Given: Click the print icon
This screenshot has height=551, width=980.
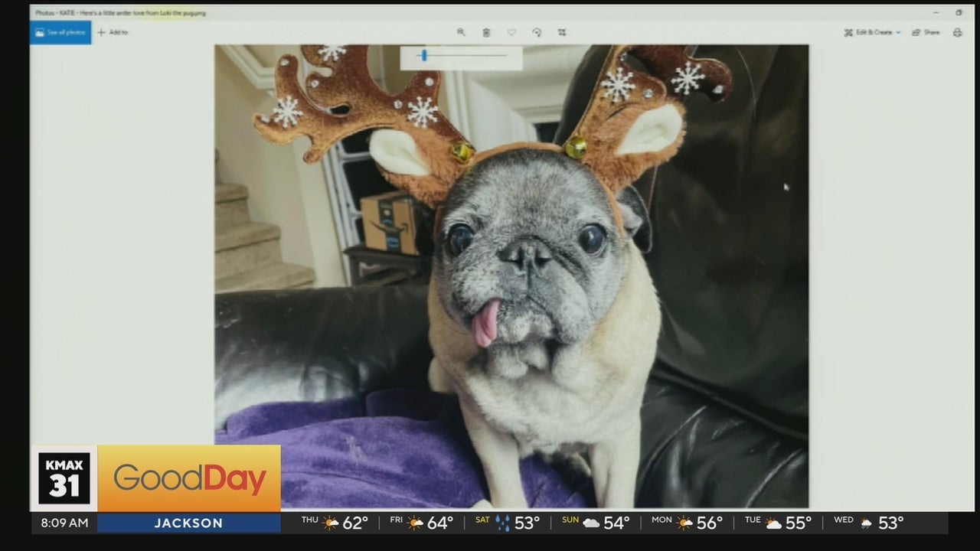Looking at the screenshot, I should click(957, 32).
